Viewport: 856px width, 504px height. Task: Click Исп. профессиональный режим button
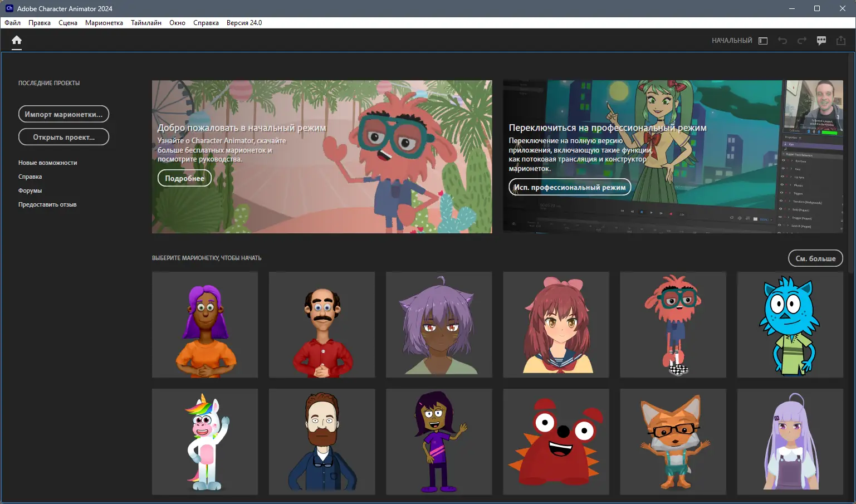[570, 187]
